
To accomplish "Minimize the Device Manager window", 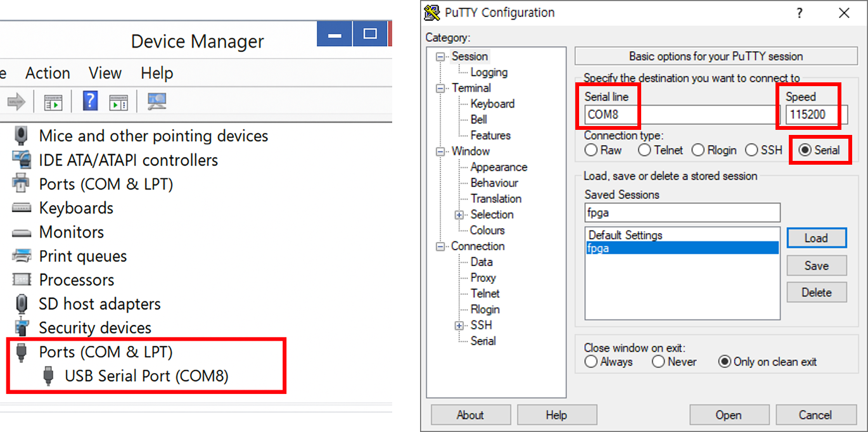I will pyautogui.click(x=335, y=34).
